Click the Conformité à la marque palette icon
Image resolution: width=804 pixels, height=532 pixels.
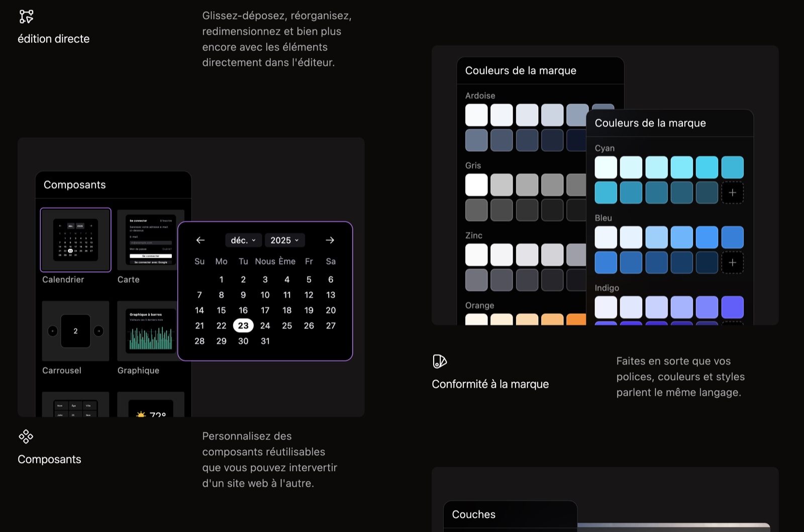(x=440, y=361)
